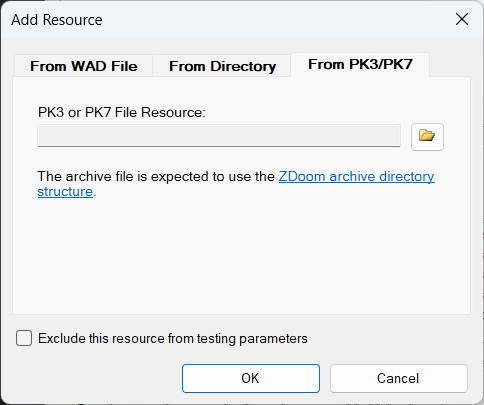Close the Add Resource dialog with X
The image size is (484, 405).
pyautogui.click(x=462, y=19)
